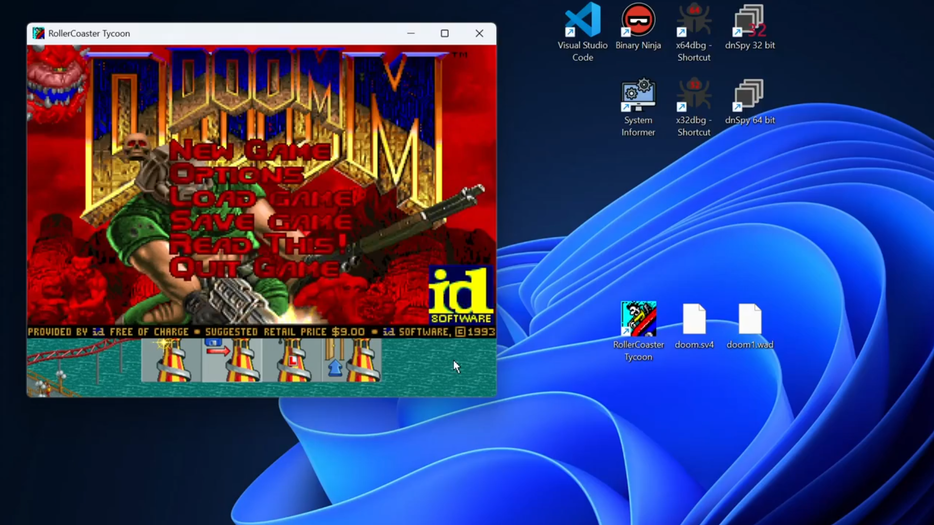Choose Save Game in the Doom menu
This screenshot has width=934, height=525.
click(x=261, y=221)
